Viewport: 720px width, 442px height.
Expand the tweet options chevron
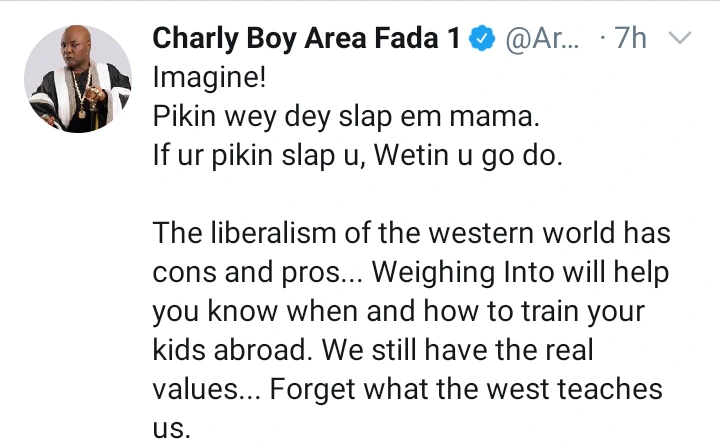[679, 40]
